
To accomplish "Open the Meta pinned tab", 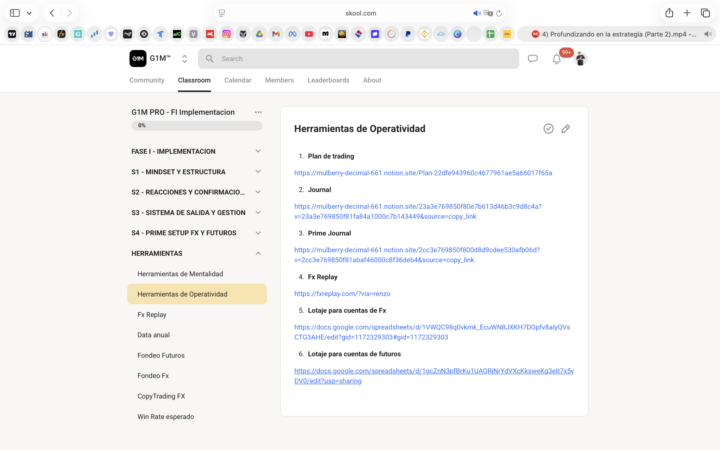I will 292,34.
